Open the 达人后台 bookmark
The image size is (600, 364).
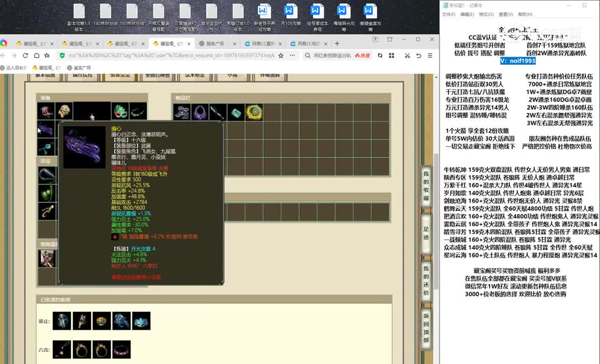[14, 68]
